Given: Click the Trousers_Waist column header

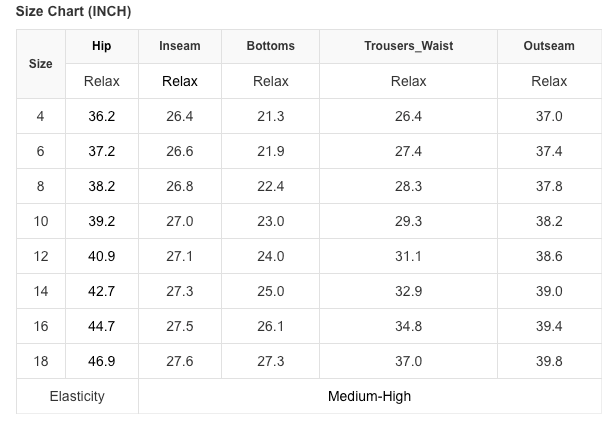Looking at the screenshot, I should [408, 46].
